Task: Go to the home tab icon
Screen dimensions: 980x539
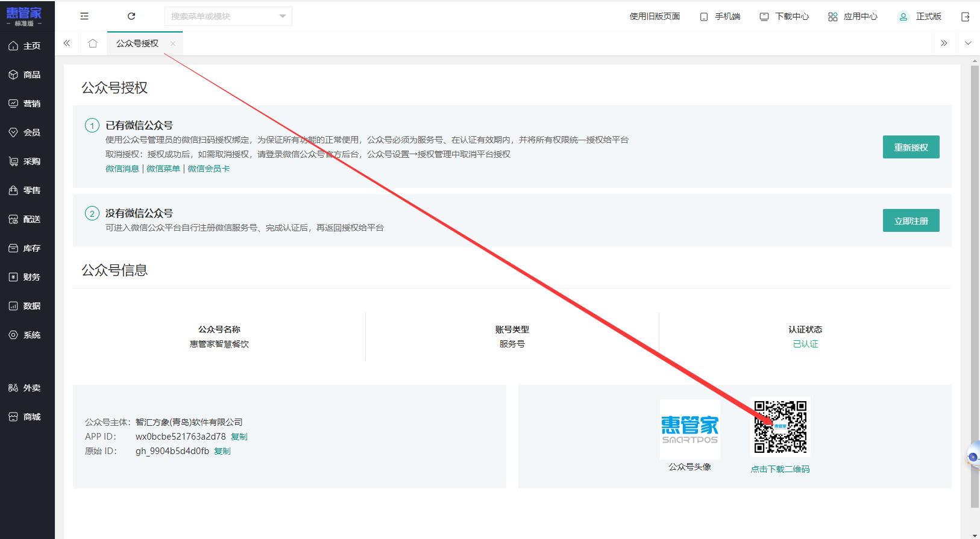Action: pos(92,43)
